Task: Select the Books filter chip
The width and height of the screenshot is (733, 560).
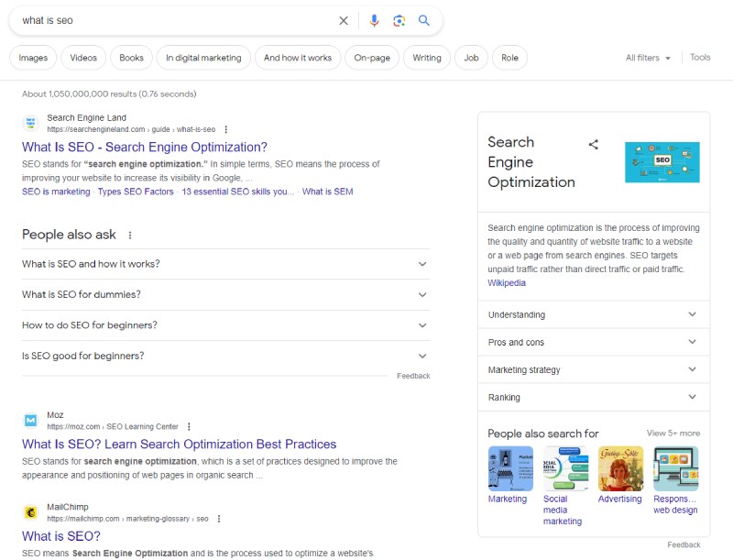Action: [x=131, y=58]
